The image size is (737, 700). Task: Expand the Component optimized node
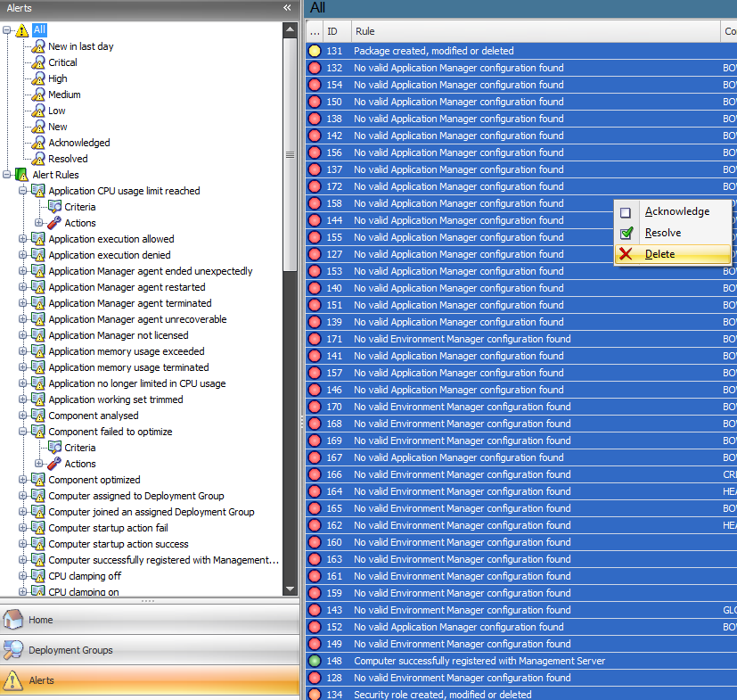click(x=22, y=480)
